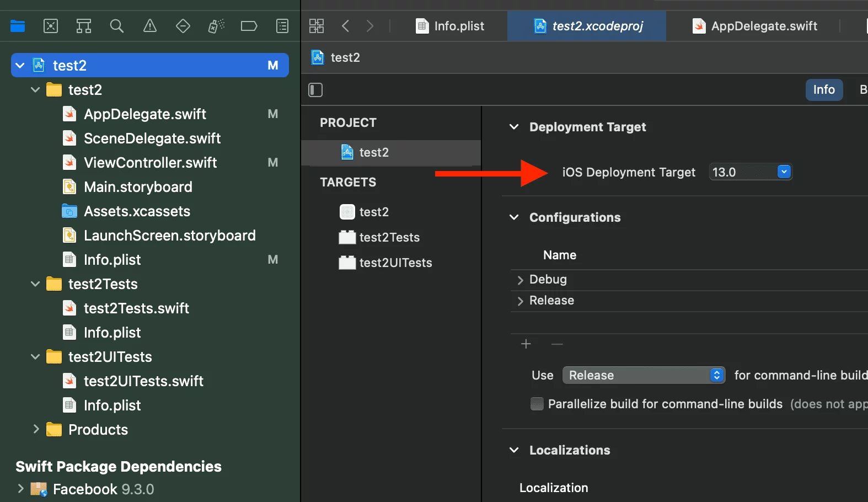The width and height of the screenshot is (868, 502).
Task: Expand the Release configuration row
Action: 520,301
